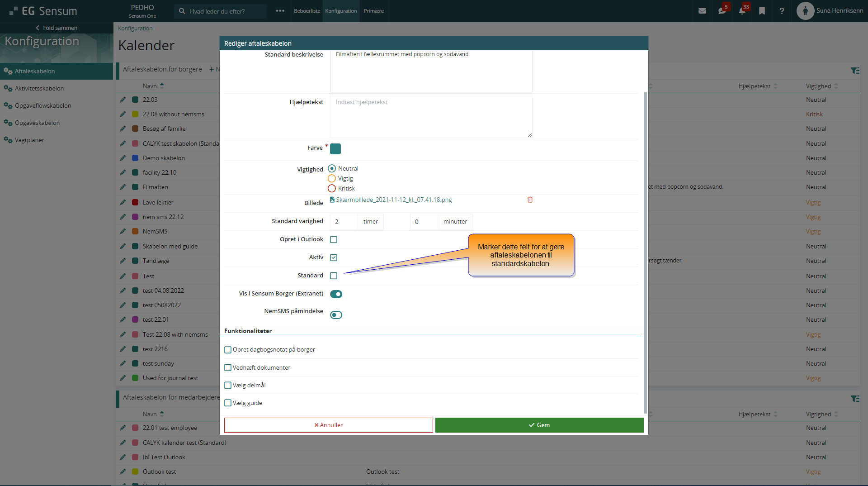The image size is (868, 486).
Task: Collapse sidebar with Fold sammen
Action: point(57,28)
